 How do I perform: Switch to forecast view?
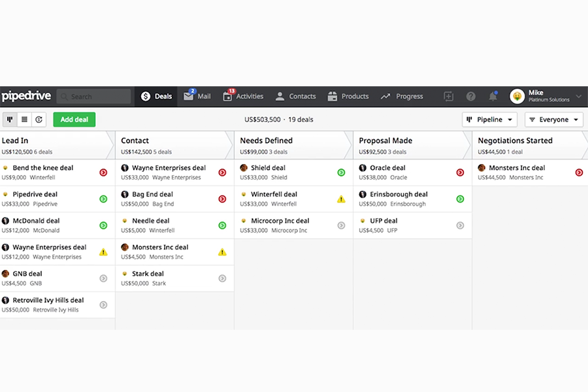click(x=39, y=120)
